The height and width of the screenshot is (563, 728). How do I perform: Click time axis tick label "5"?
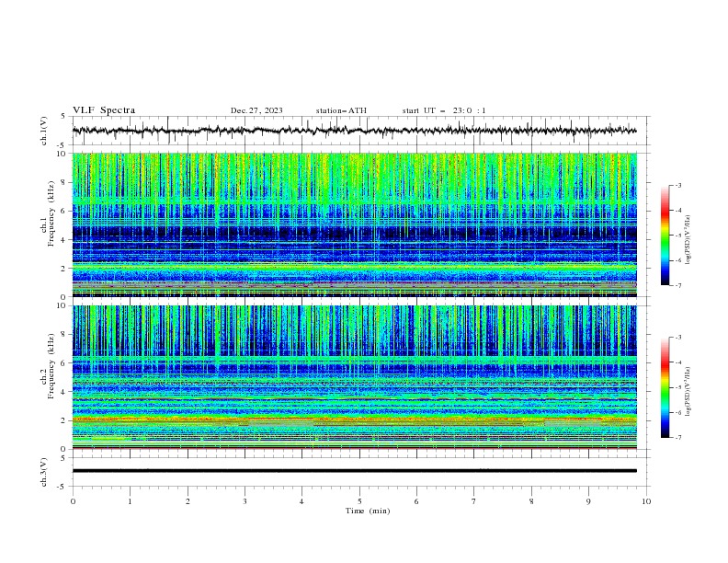click(x=359, y=501)
